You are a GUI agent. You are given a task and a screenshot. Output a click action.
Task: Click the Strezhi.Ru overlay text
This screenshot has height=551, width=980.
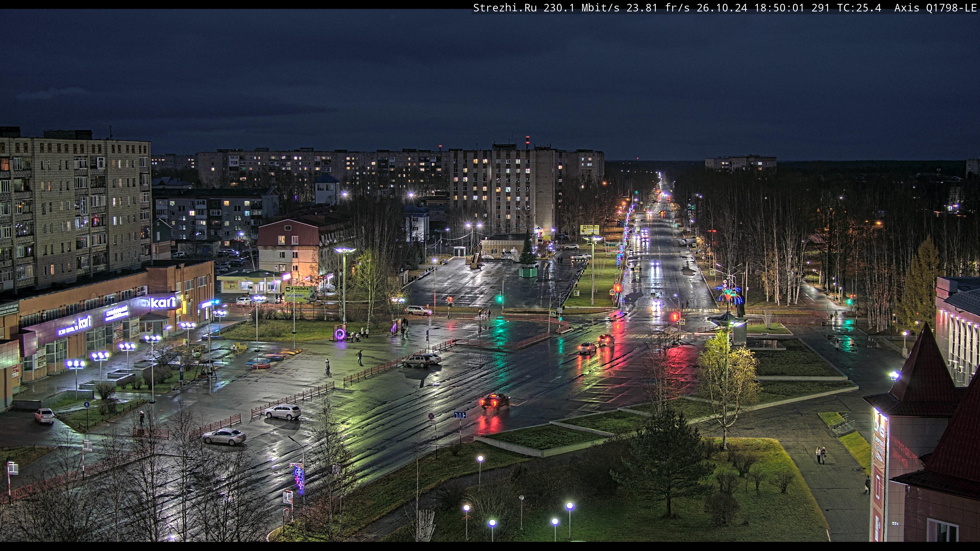coord(505,8)
